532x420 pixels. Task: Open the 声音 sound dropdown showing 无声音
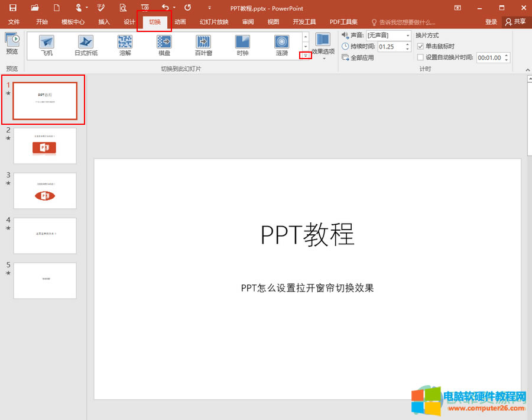pyautogui.click(x=407, y=35)
